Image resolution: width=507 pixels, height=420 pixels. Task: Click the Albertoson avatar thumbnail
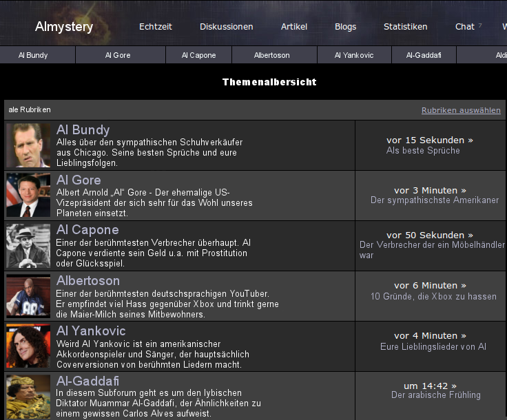28,296
